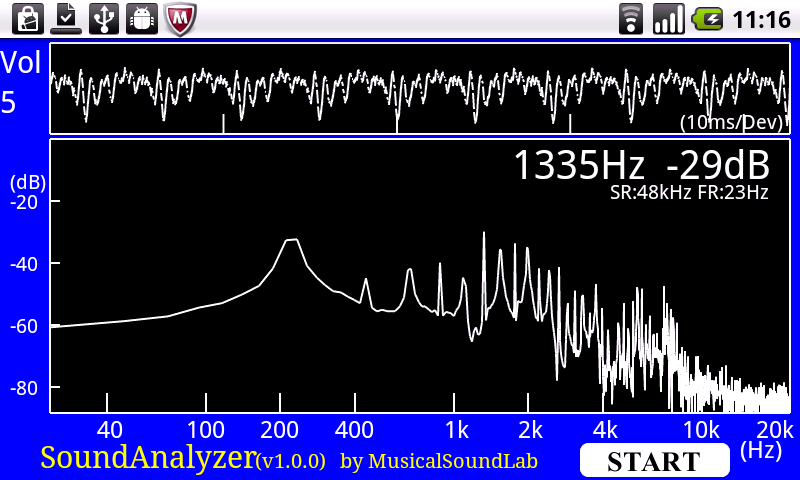This screenshot has height=480, width=800.
Task: Tap the 4k frequency axis label
Action: (605, 430)
